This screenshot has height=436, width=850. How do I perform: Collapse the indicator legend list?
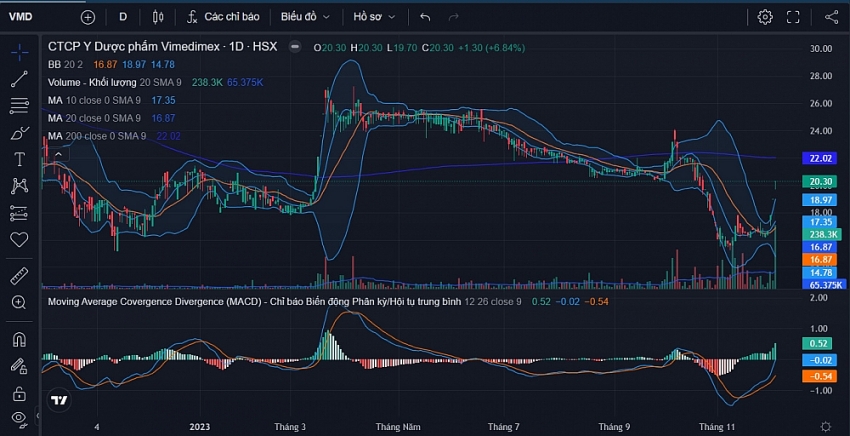[294, 47]
